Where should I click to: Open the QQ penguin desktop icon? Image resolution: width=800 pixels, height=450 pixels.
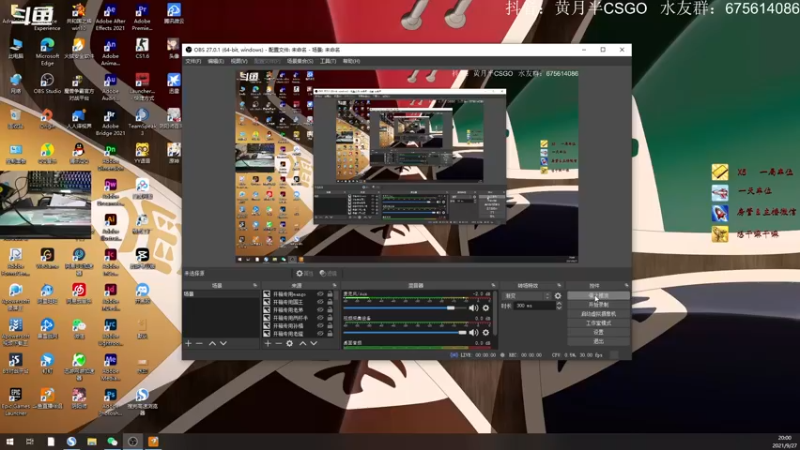79,153
